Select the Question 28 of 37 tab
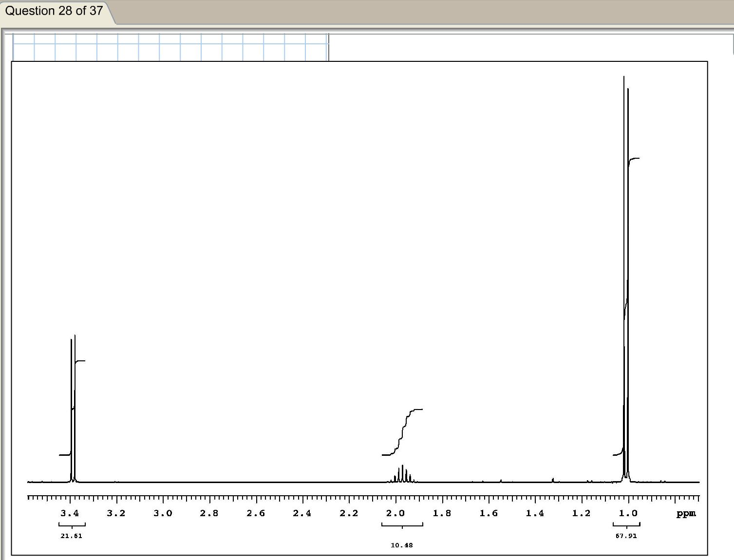The height and width of the screenshot is (560, 734). (x=53, y=11)
